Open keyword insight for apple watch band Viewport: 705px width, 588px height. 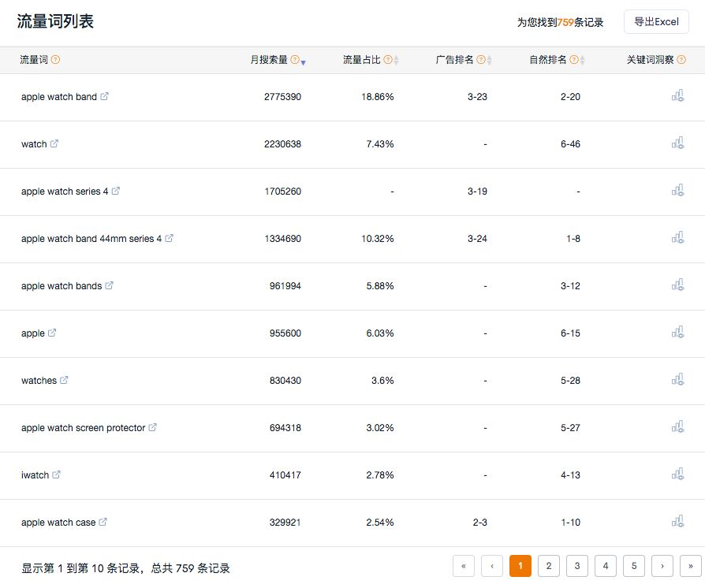[677, 96]
